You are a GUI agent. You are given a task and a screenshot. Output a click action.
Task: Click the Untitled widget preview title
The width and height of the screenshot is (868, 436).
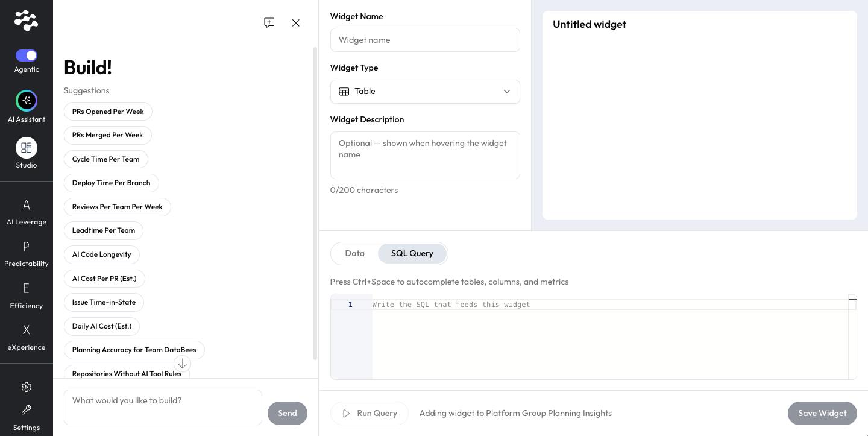click(590, 24)
